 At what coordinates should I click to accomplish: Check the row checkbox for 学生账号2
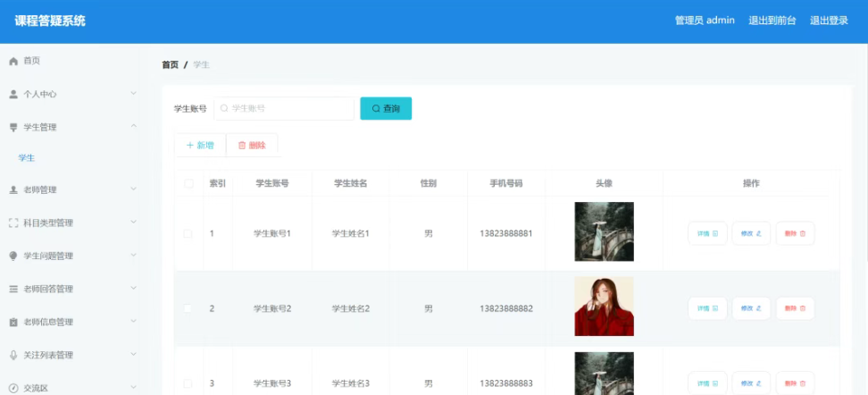(x=188, y=308)
